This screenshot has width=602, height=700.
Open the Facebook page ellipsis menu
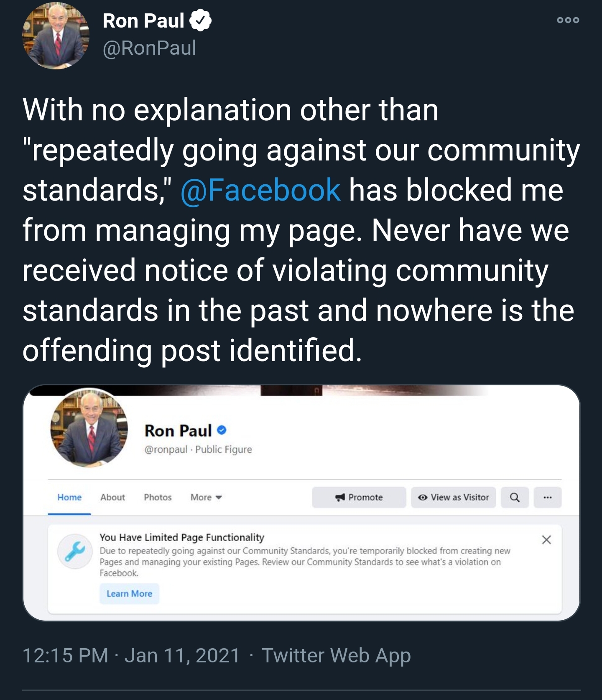point(548,497)
